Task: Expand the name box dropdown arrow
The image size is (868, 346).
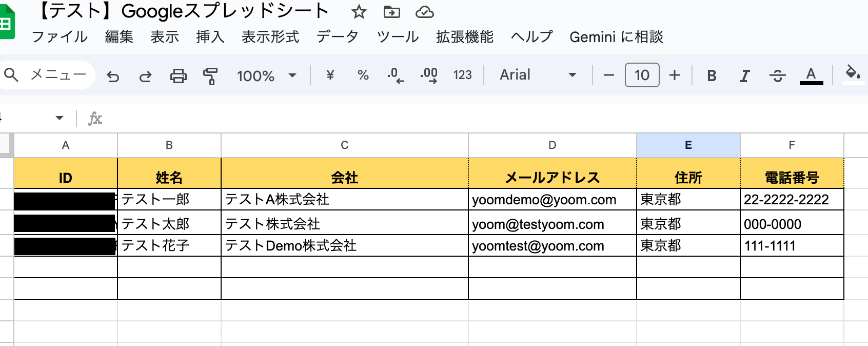Action: tap(60, 118)
